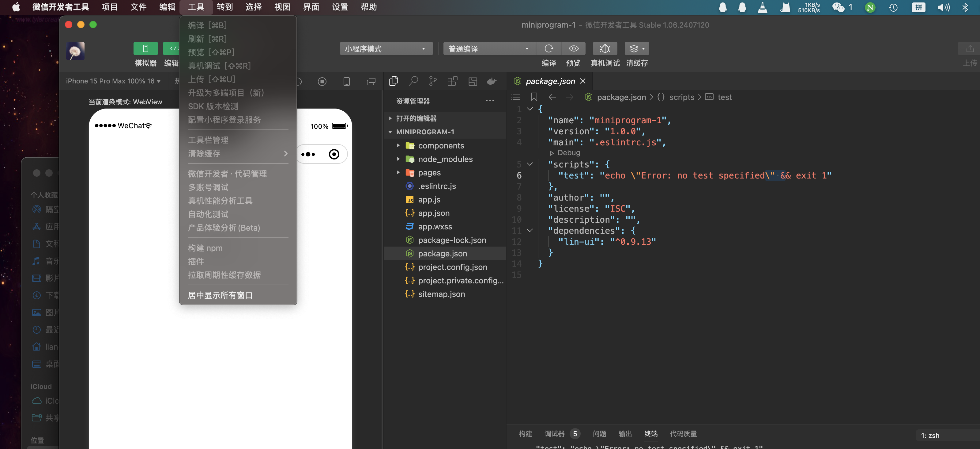
Task: Click the preview eye icon in toolbar
Action: click(x=573, y=49)
